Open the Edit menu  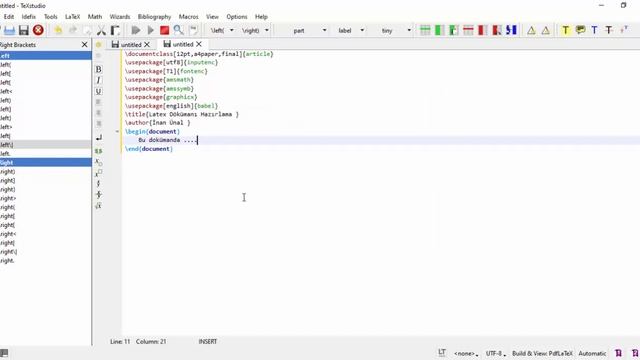coord(9,17)
